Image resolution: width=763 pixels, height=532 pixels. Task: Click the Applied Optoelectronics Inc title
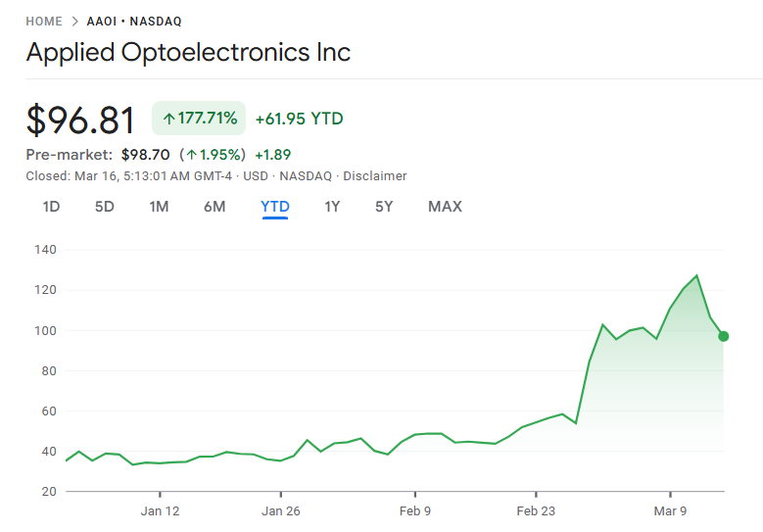[188, 53]
